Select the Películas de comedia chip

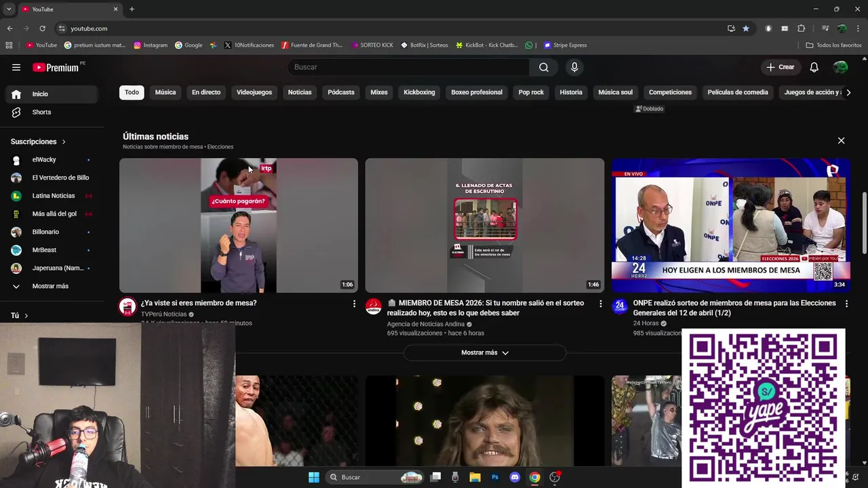point(738,92)
